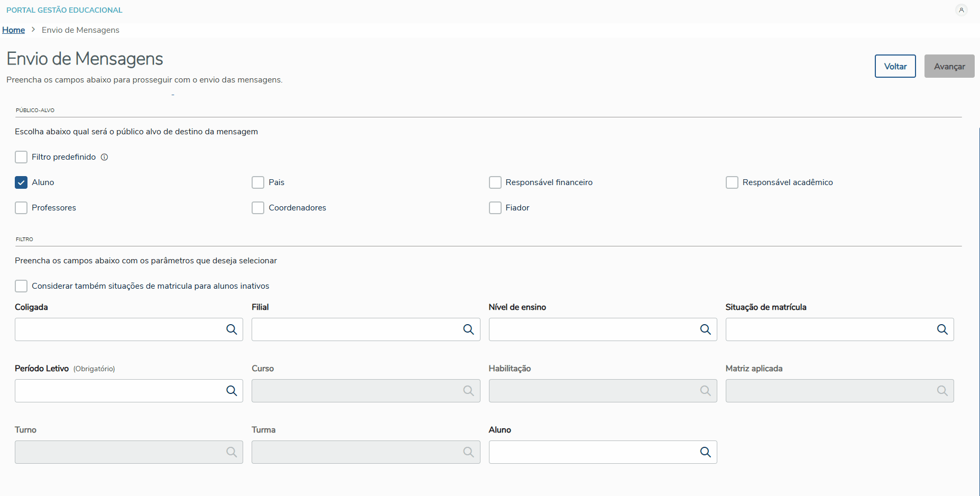Enable inactive students enrollment situations option
980x496 pixels.
coord(21,286)
